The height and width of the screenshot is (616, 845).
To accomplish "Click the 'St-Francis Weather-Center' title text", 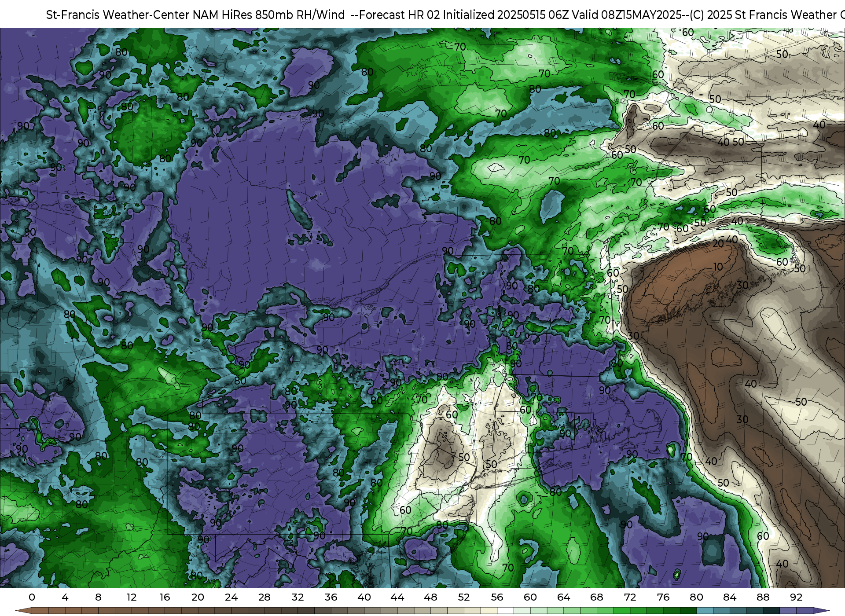I will [x=118, y=15].
